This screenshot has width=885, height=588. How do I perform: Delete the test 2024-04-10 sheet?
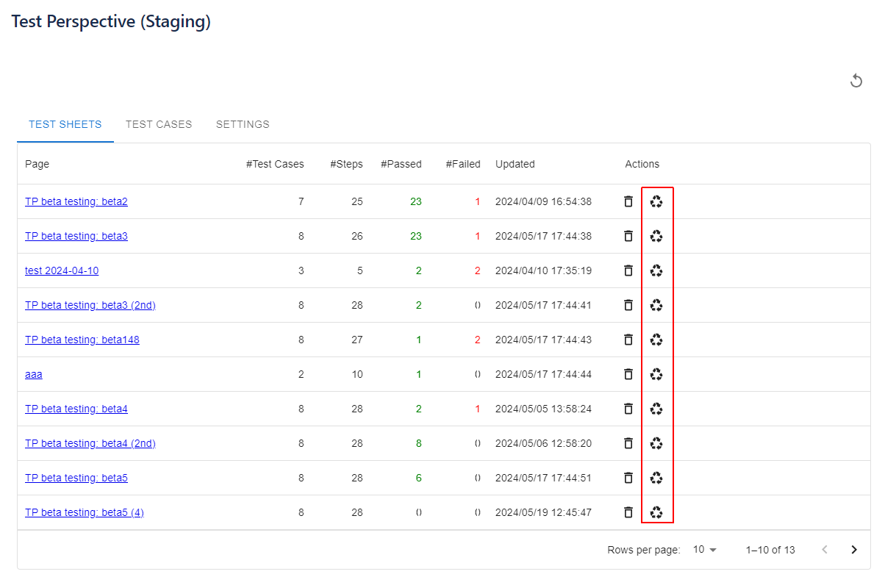(x=628, y=270)
